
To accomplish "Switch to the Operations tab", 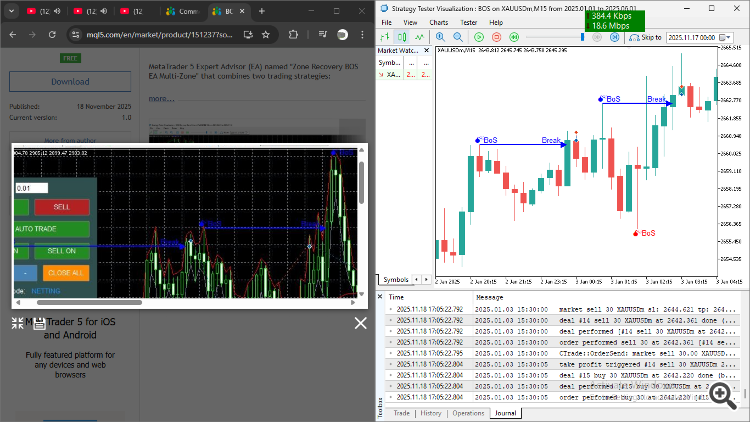I will click(468, 413).
